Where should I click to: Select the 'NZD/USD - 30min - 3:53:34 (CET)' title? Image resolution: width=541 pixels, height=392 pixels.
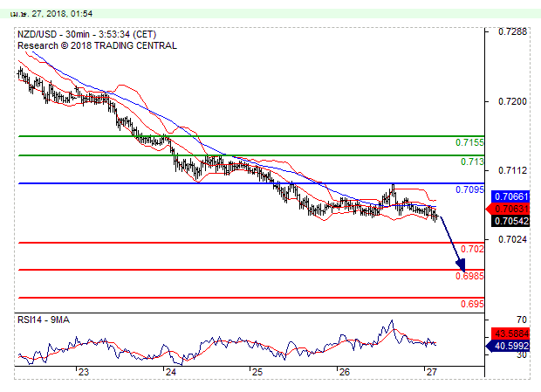[x=86, y=35]
